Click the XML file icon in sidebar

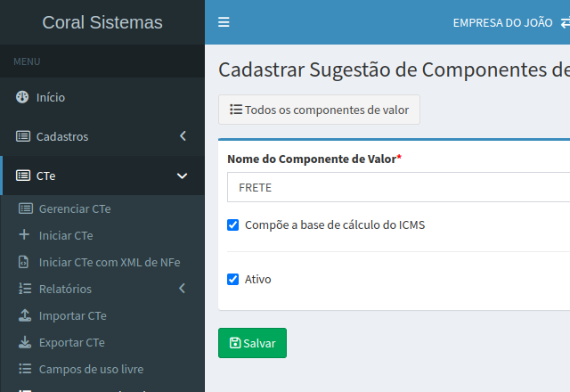(x=24, y=262)
